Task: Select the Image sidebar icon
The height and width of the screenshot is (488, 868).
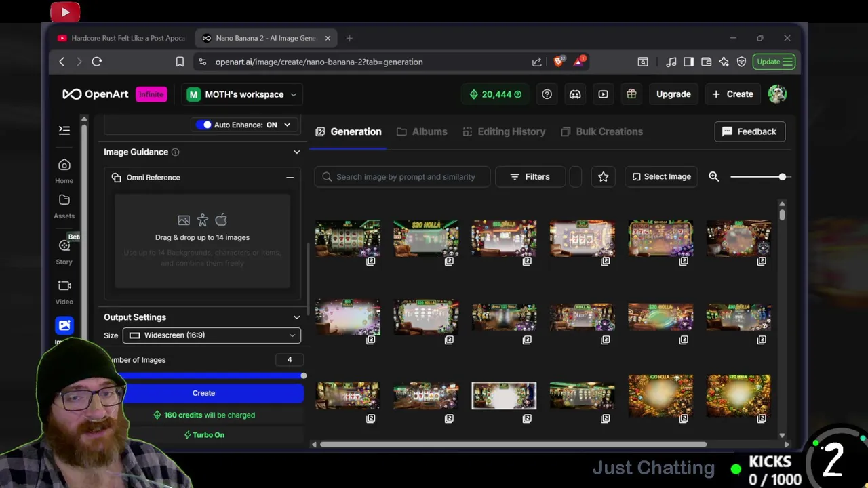Action: (x=64, y=325)
